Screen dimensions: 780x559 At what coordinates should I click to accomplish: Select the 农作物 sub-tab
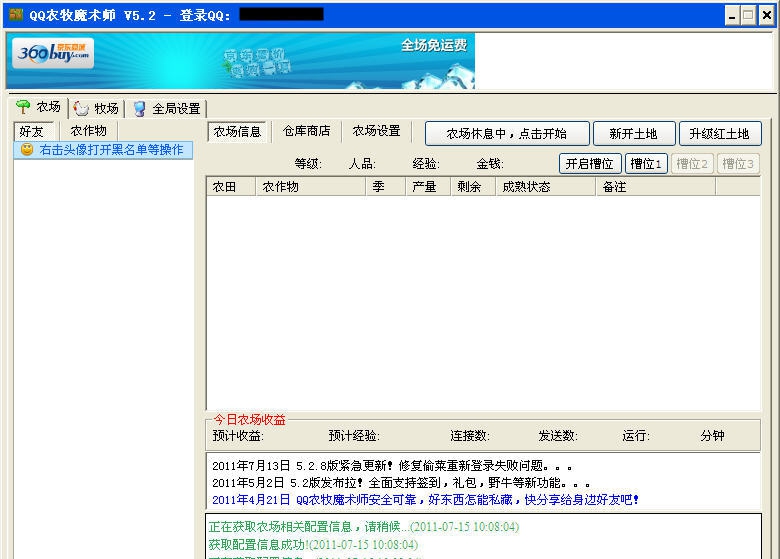[x=89, y=131]
